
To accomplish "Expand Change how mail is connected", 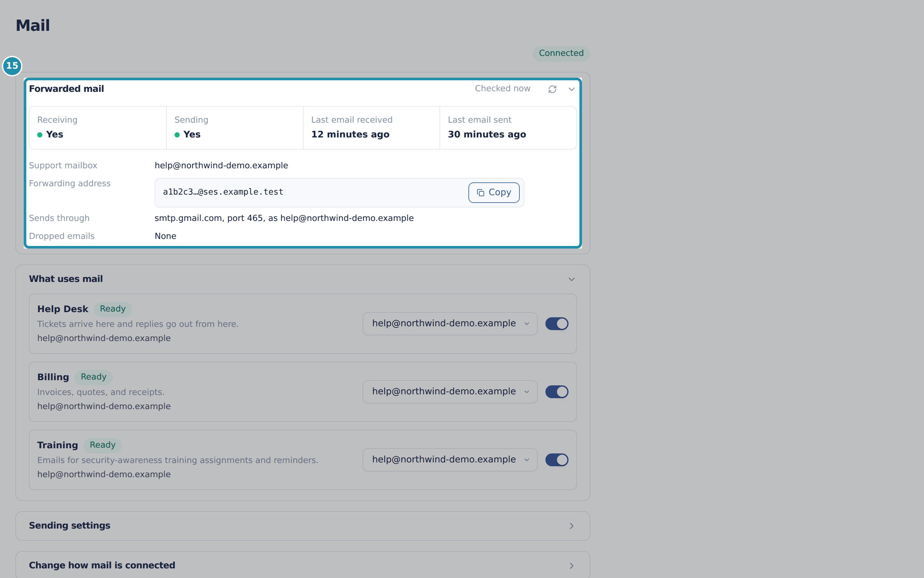I will [303, 565].
